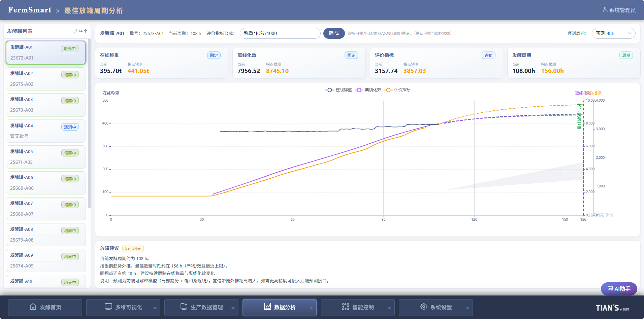
Task: Click the monitor icon for 多维可视化
Action: pyautogui.click(x=108, y=307)
